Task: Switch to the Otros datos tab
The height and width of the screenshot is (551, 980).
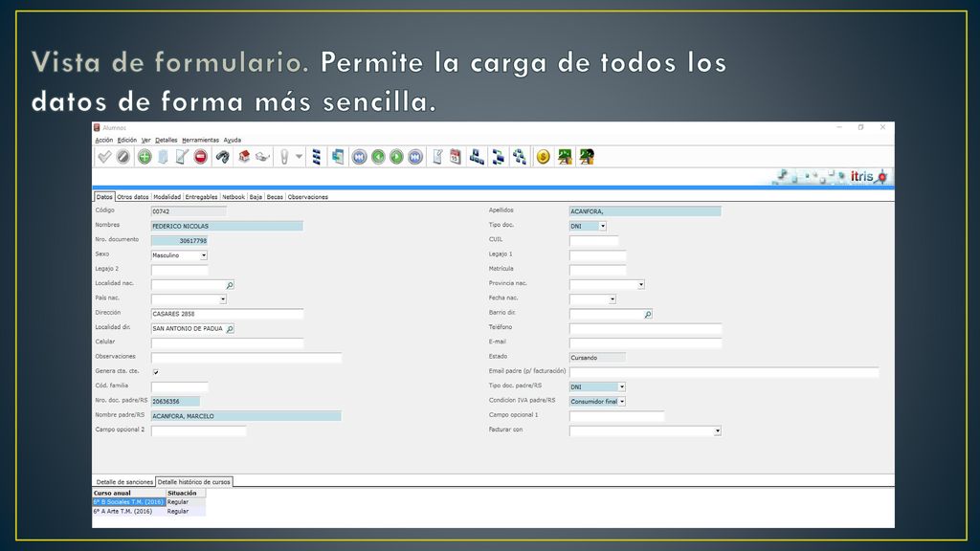Action: coord(133,197)
